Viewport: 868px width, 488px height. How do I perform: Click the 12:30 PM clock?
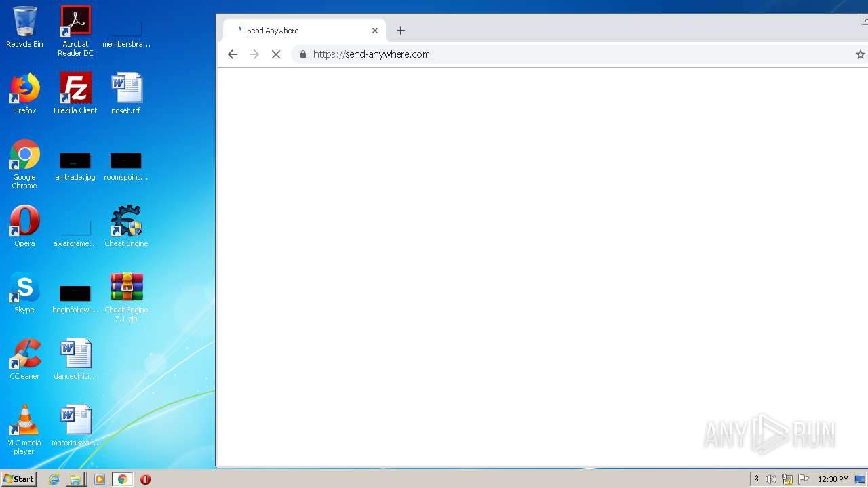coord(833,479)
